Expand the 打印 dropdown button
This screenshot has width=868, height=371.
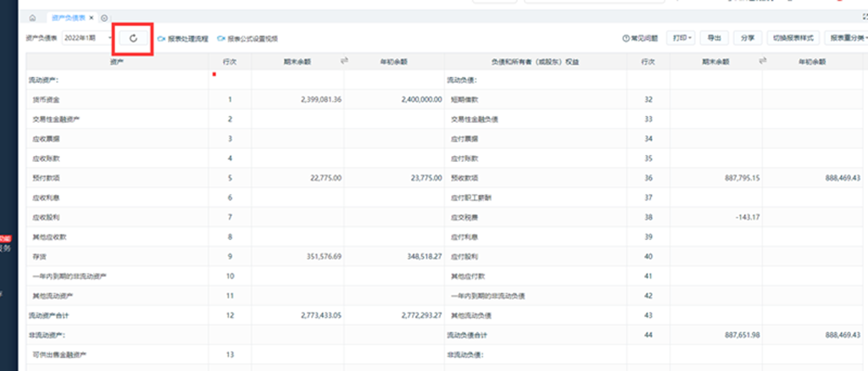[x=681, y=38]
